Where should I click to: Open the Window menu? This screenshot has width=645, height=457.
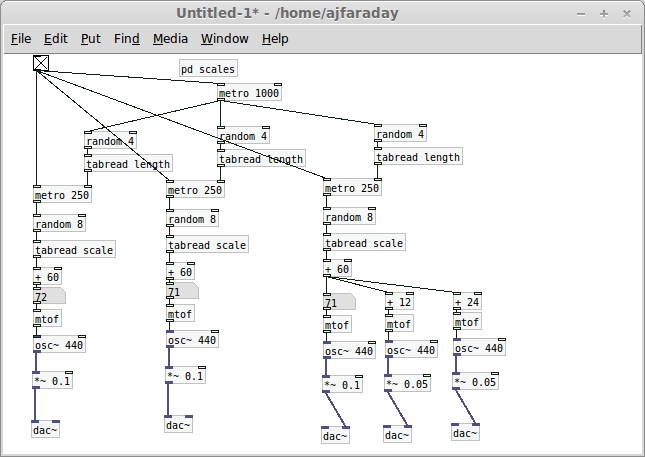pos(225,39)
